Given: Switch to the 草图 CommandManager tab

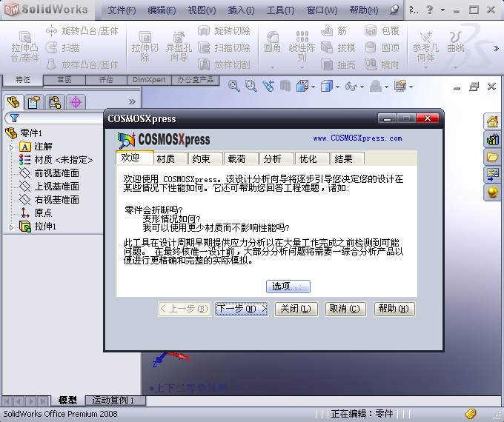Looking at the screenshot, I should 64,80.
